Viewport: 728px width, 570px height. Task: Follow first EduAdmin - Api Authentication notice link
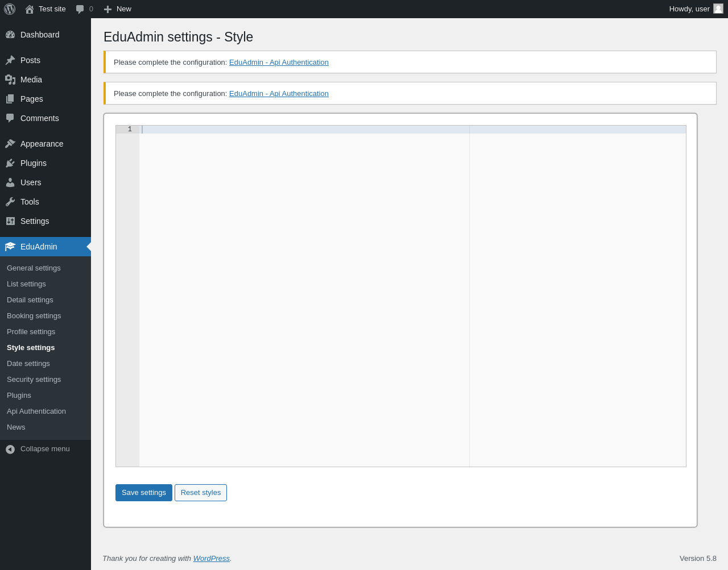279,63
